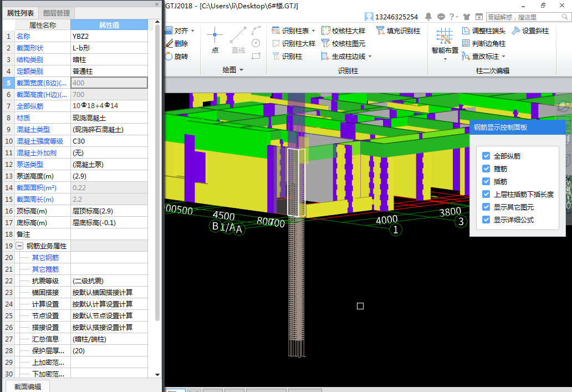Click the 属性值 column header
Viewport: 572px width, 392px height.
point(109,25)
